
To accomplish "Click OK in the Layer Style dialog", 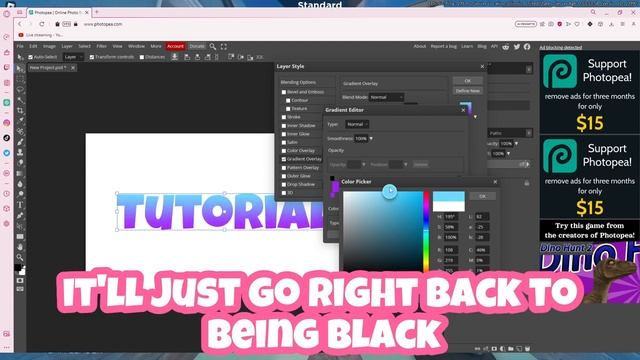I will tap(468, 81).
